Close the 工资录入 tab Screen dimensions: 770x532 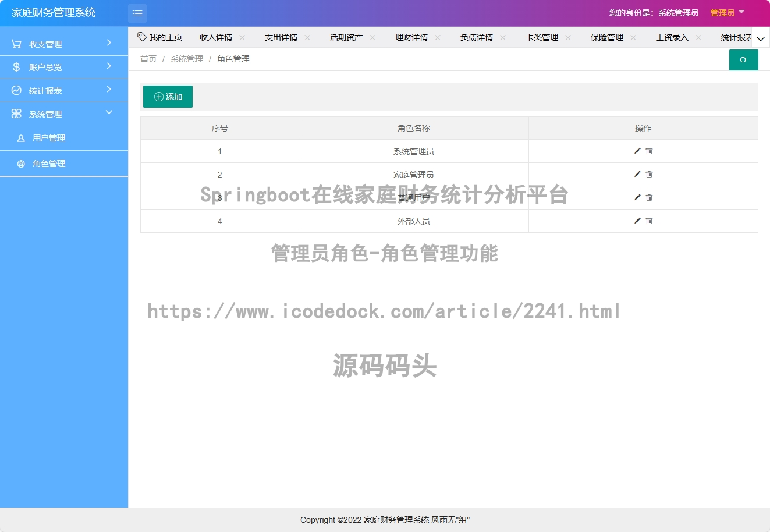tap(698, 37)
